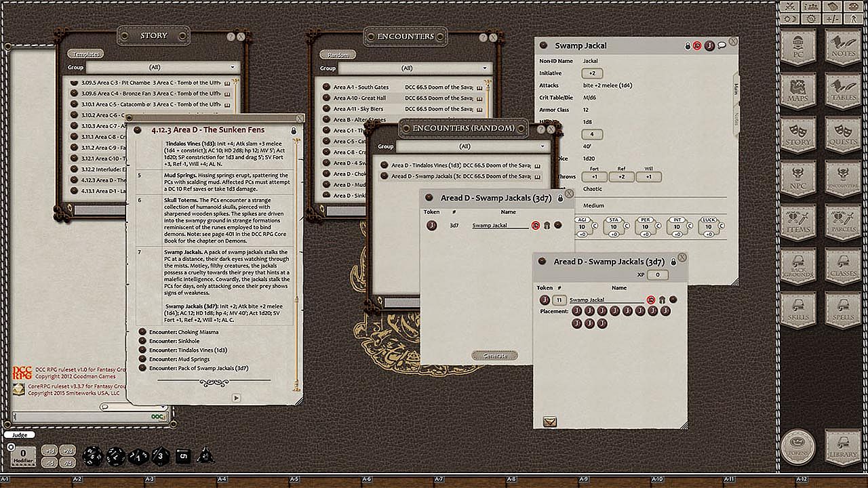Viewport: 868px width, 488px height.
Task: Click the Modifier box on dice tray
Action: 23,456
